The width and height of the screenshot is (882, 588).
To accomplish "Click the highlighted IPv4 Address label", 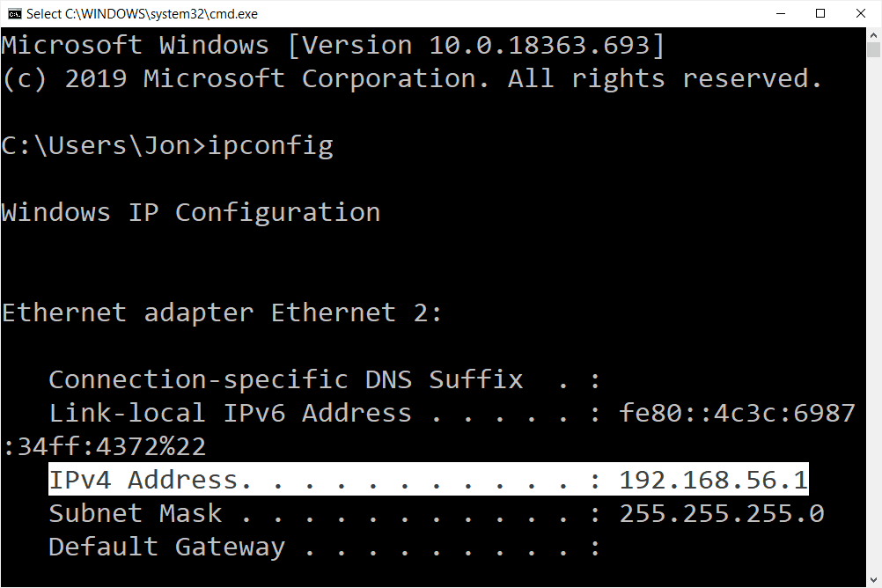I will click(x=143, y=480).
